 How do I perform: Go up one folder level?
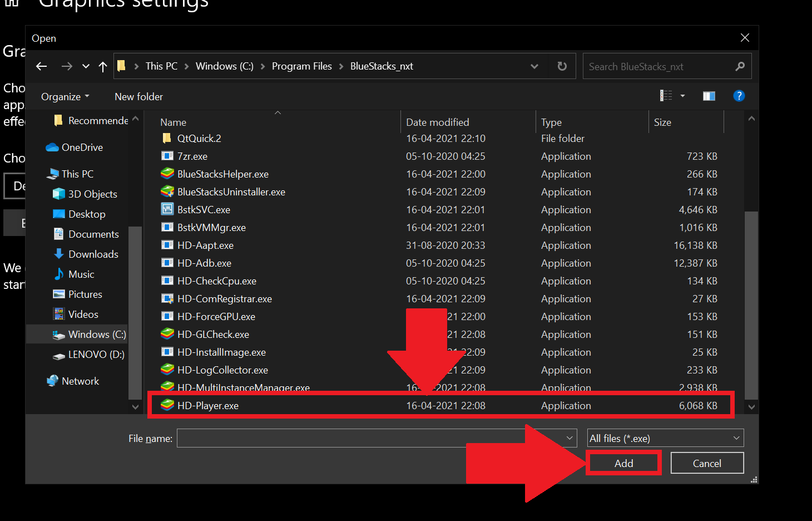coord(103,66)
